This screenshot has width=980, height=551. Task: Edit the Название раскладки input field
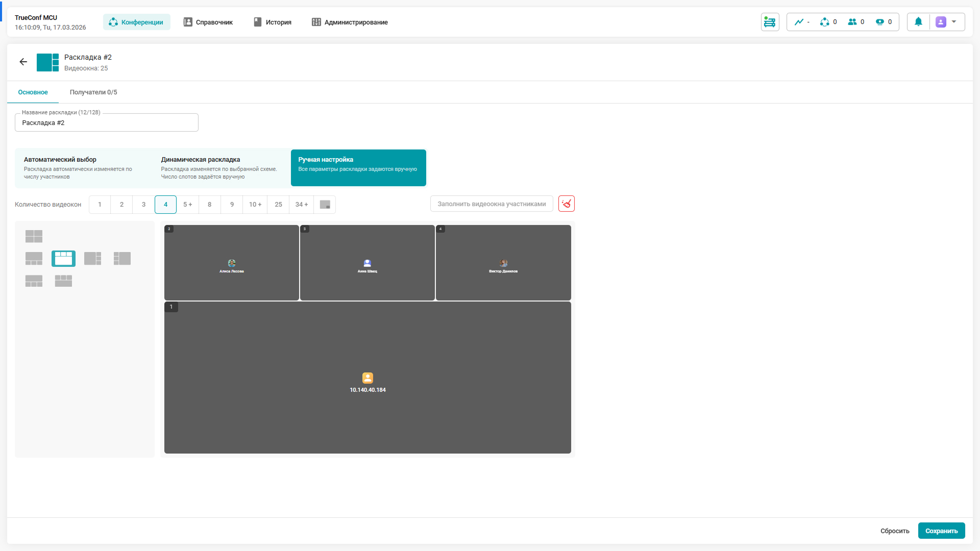(107, 123)
